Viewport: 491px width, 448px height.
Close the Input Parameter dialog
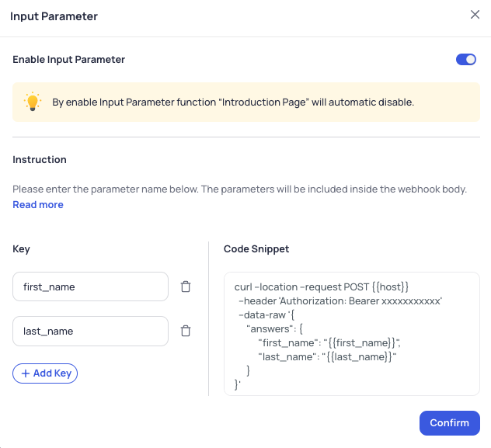(x=475, y=15)
